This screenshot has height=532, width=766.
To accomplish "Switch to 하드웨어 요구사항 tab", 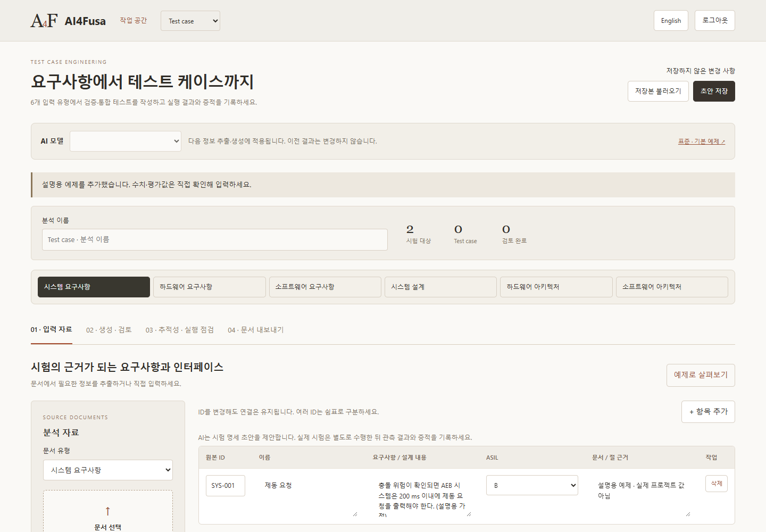I will coord(210,287).
